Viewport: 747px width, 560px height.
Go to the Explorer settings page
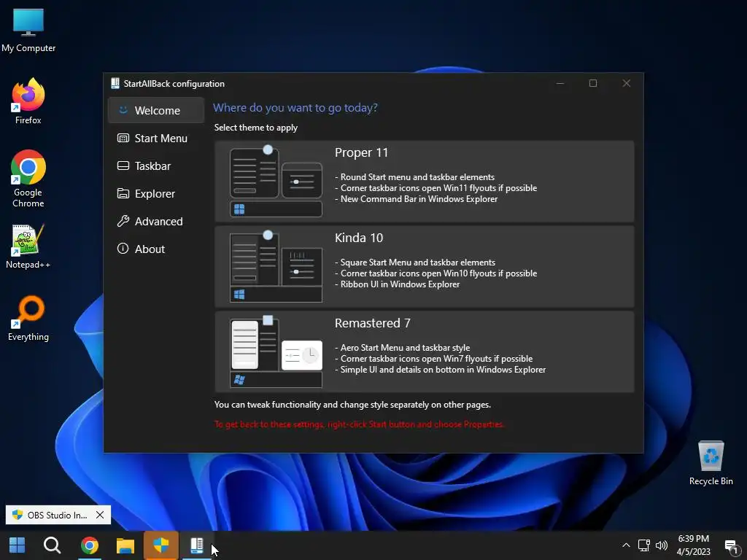(156, 193)
